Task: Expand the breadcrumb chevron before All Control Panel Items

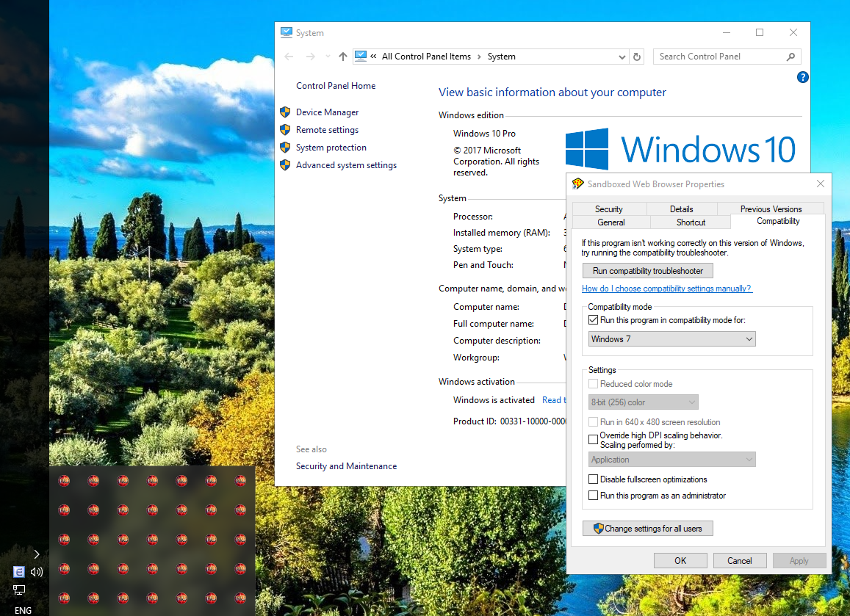Action: tap(373, 56)
